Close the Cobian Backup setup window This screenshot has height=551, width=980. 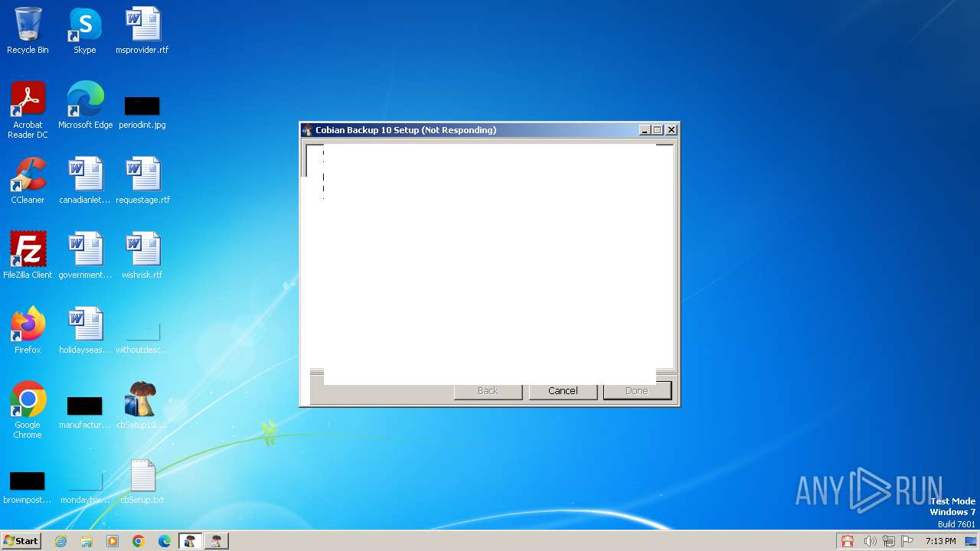671,130
